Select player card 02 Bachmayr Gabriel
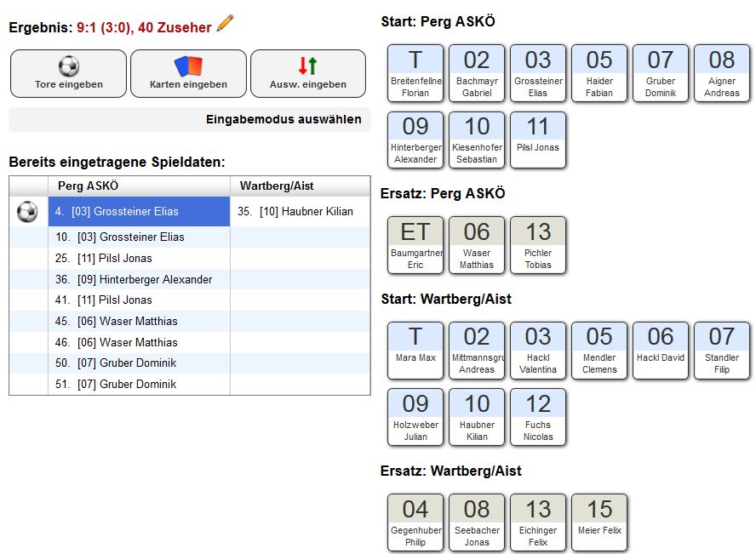 tap(477, 73)
